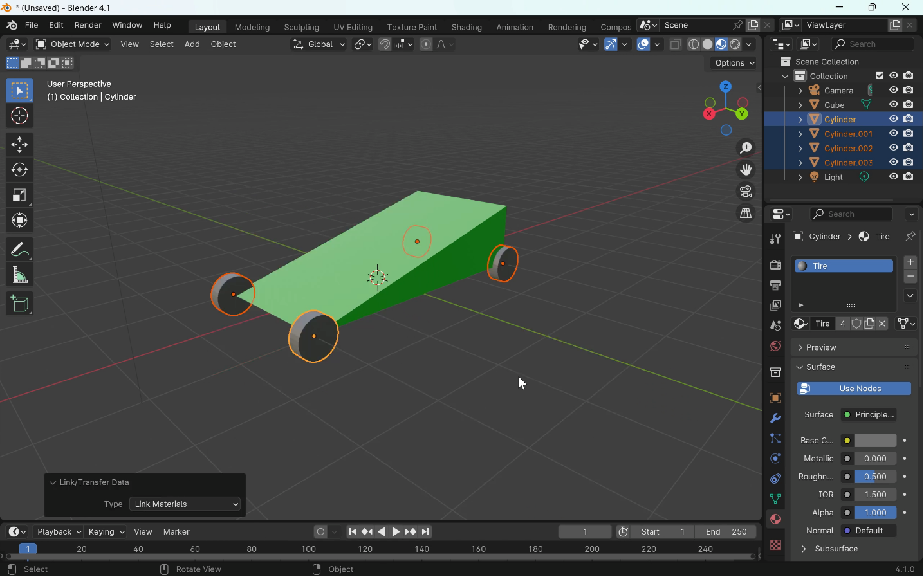Uncheck Collection exclude from view layer checkbox
The width and height of the screenshot is (924, 577).
(880, 76)
